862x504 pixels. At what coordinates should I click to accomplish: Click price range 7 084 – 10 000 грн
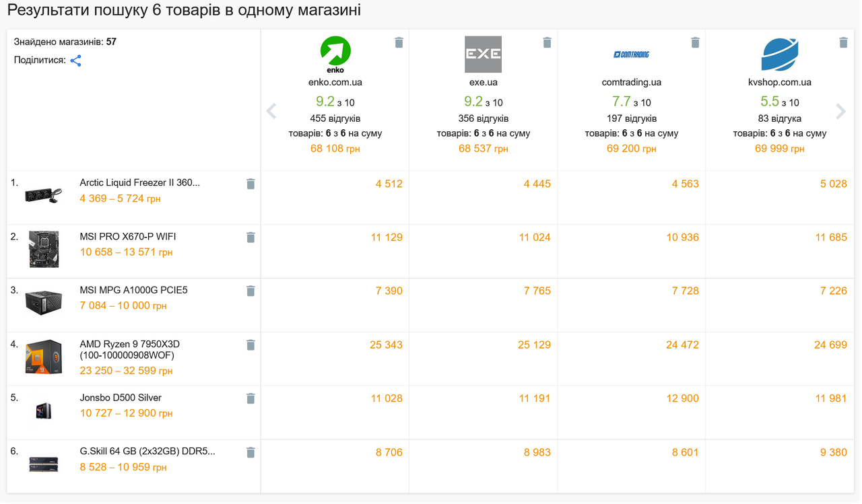[x=123, y=305]
